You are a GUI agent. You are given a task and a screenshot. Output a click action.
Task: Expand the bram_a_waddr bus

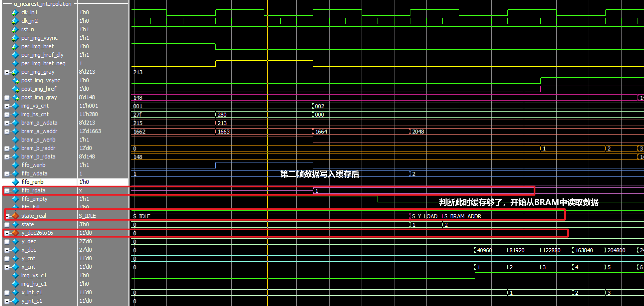pos(7,132)
